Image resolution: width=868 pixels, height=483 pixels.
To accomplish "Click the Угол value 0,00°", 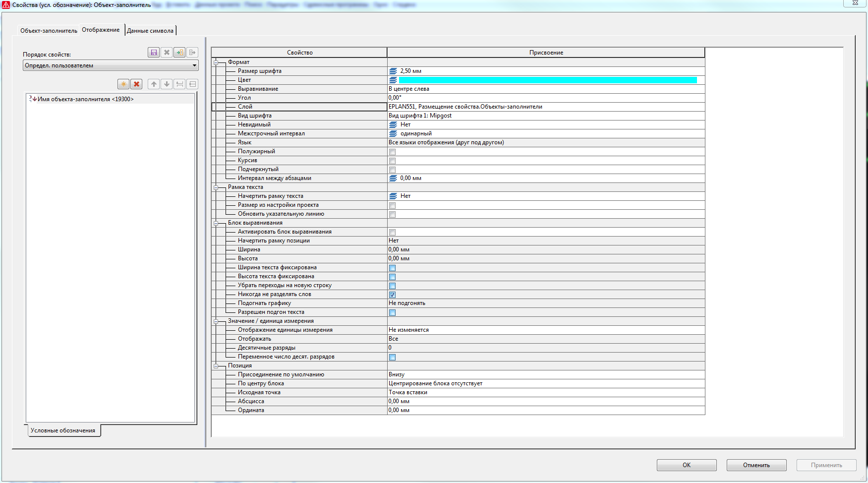I will click(x=546, y=98).
